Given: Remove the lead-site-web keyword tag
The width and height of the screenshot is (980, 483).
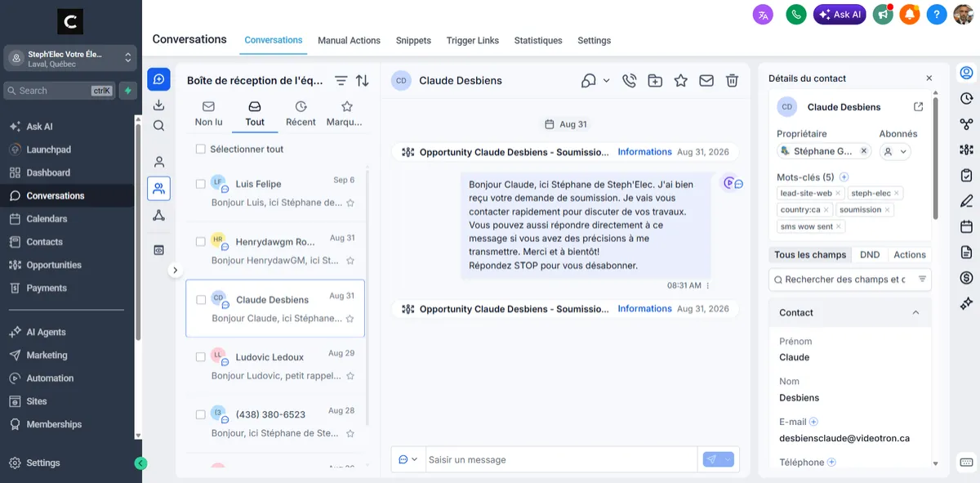Looking at the screenshot, I should pyautogui.click(x=839, y=194).
